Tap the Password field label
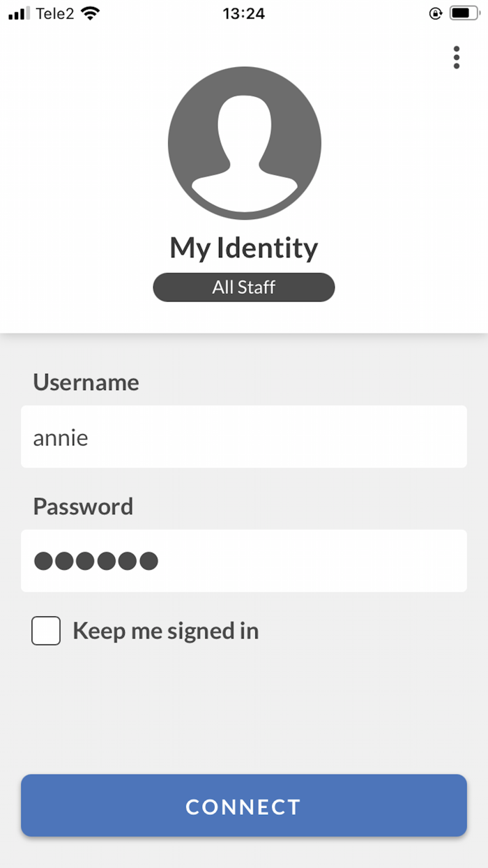The image size is (488, 868). click(83, 507)
